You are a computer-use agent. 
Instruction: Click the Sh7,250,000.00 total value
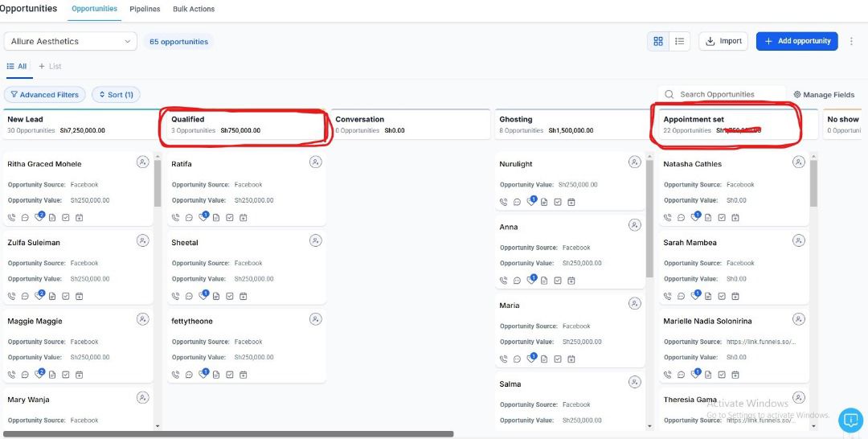[x=83, y=130]
